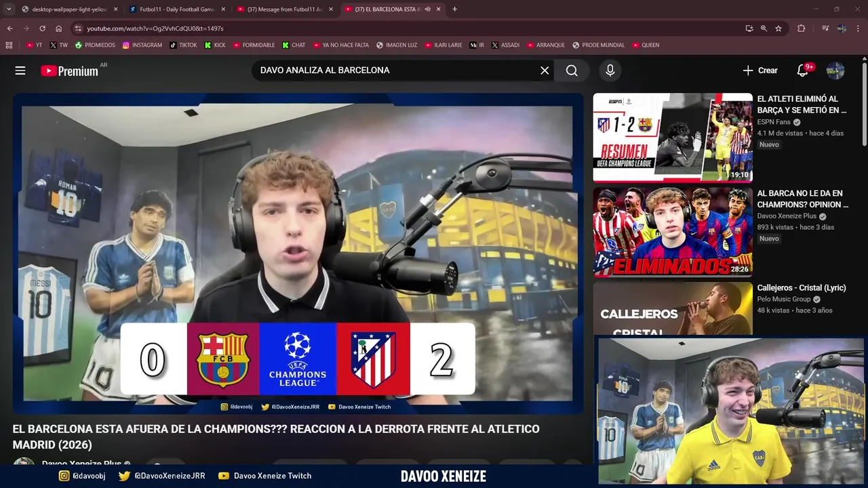Open the ILARI LARIE bookmark
868x488 pixels.
(443, 45)
